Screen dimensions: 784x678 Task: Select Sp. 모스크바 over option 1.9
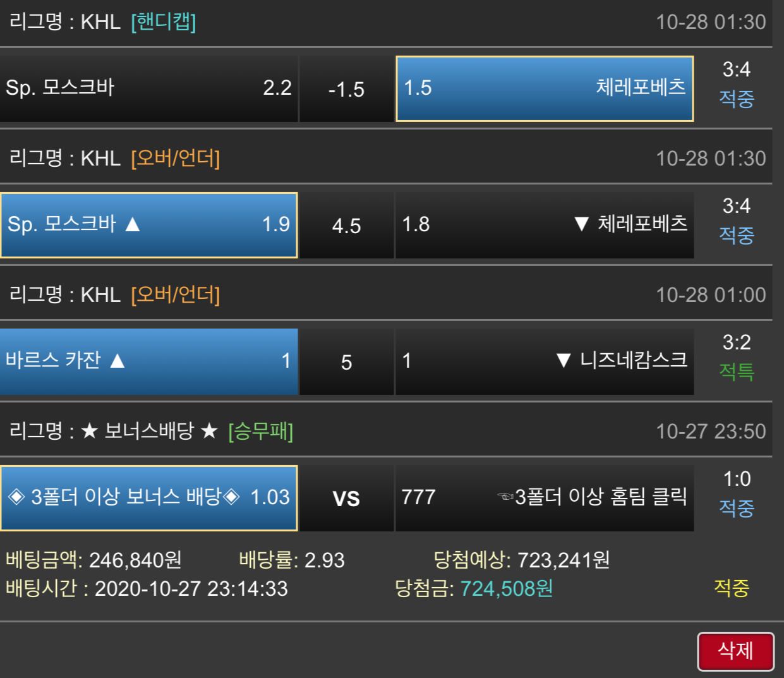(148, 225)
